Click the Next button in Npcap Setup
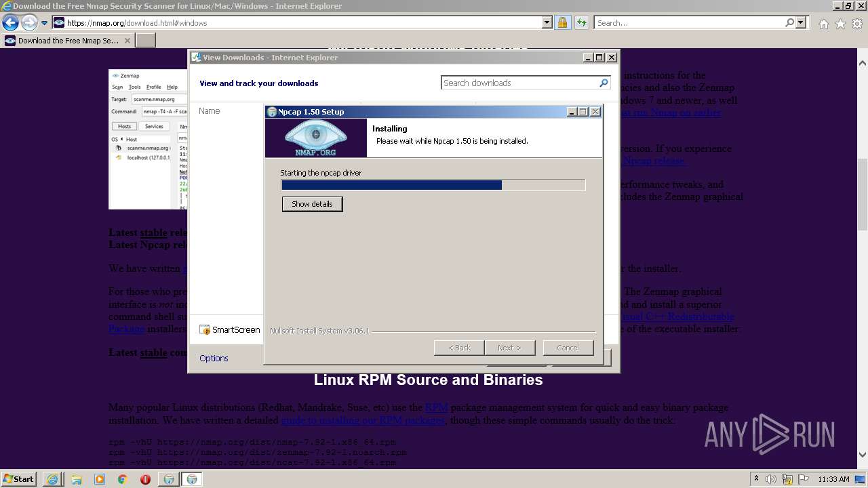 509,348
